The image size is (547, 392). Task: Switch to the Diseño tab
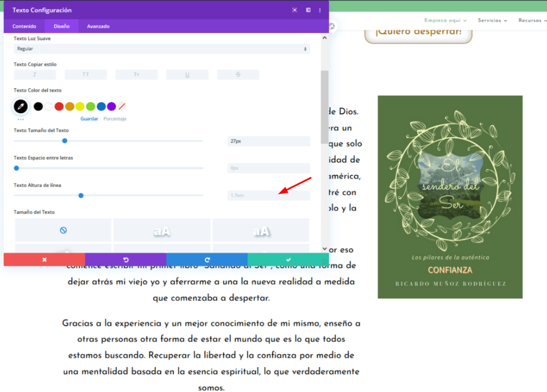[x=62, y=26]
